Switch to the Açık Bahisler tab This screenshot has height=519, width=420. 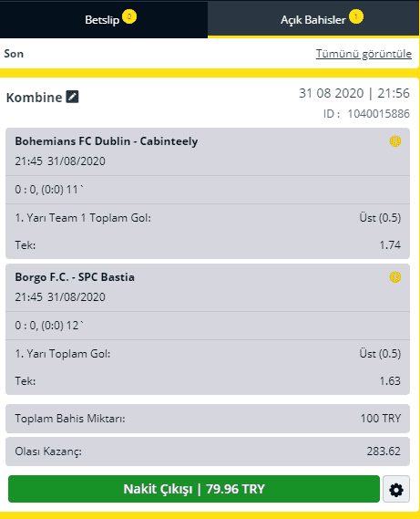pos(313,19)
